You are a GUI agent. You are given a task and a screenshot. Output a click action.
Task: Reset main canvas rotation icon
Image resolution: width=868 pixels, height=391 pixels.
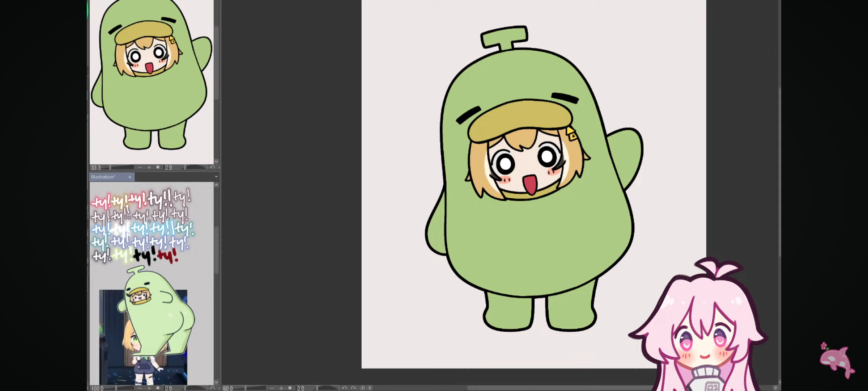[x=362, y=388]
